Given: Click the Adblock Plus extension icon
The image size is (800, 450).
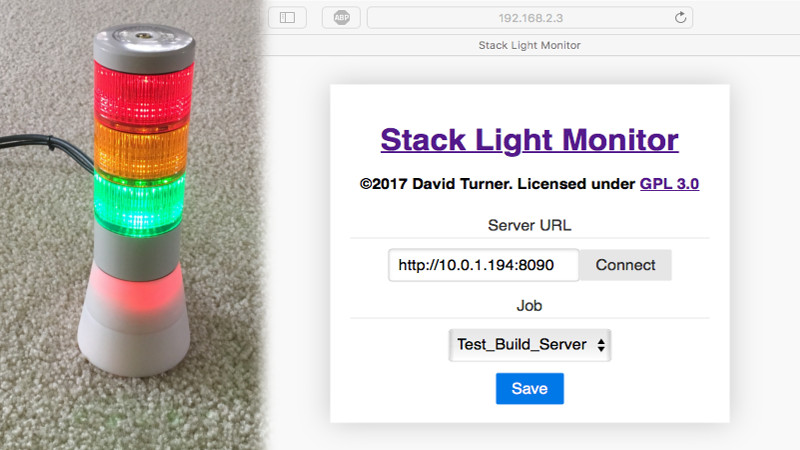Looking at the screenshot, I should tap(341, 17).
